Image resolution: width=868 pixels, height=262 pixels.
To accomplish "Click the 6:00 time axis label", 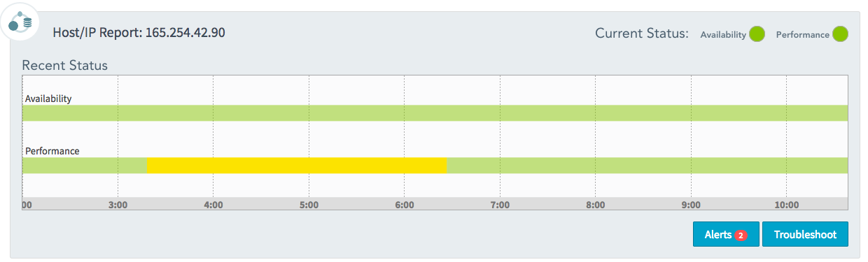I will point(405,205).
